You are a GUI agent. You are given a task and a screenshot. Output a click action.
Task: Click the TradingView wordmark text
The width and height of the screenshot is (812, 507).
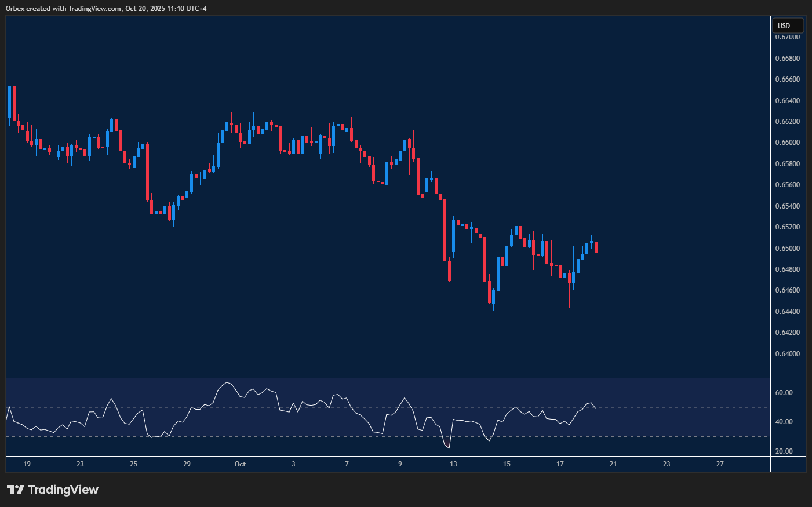pyautogui.click(x=63, y=490)
